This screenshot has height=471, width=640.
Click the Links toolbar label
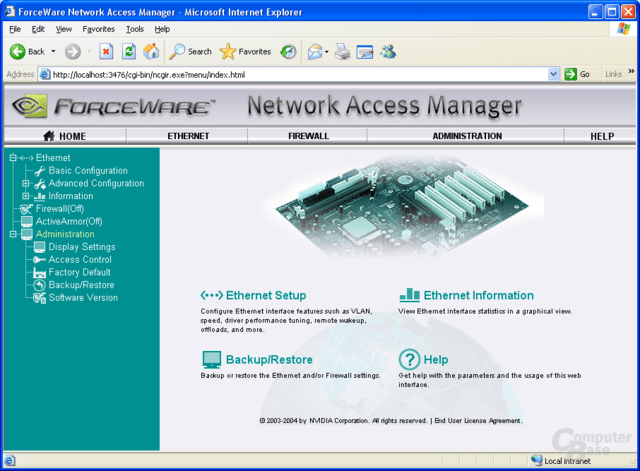pos(613,74)
